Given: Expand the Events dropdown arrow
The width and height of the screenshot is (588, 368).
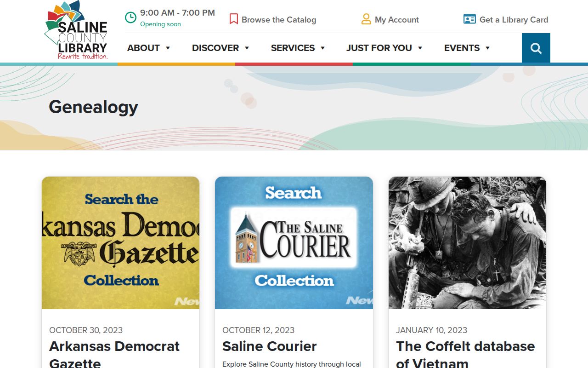Looking at the screenshot, I should coord(487,48).
